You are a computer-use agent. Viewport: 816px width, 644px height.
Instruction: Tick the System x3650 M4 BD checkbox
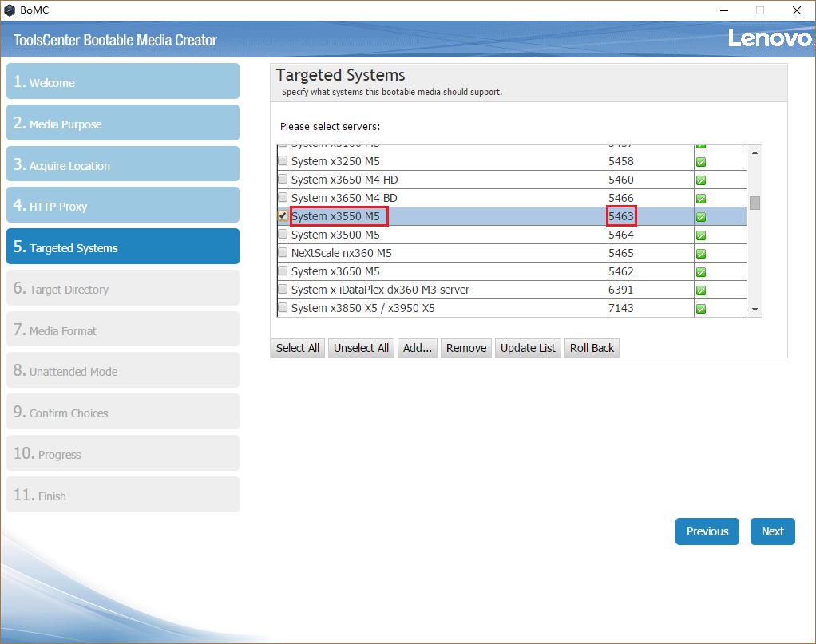click(x=283, y=197)
